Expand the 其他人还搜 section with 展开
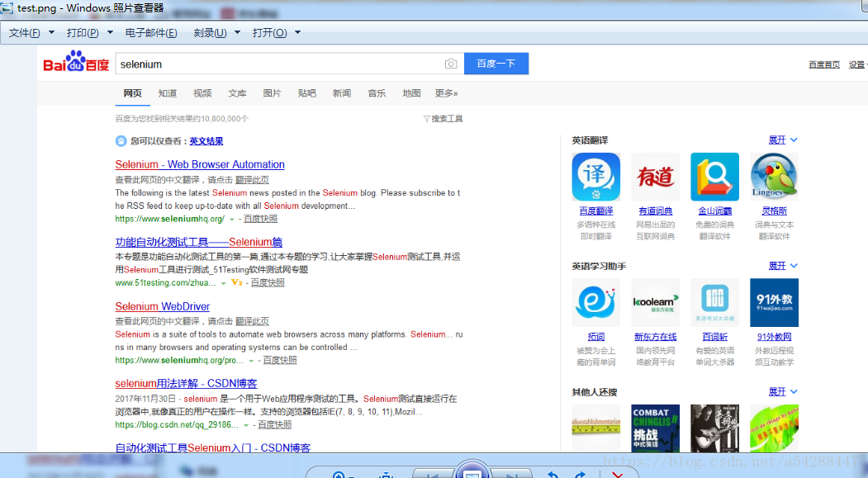Viewport: 868px width, 478px height. click(x=783, y=391)
